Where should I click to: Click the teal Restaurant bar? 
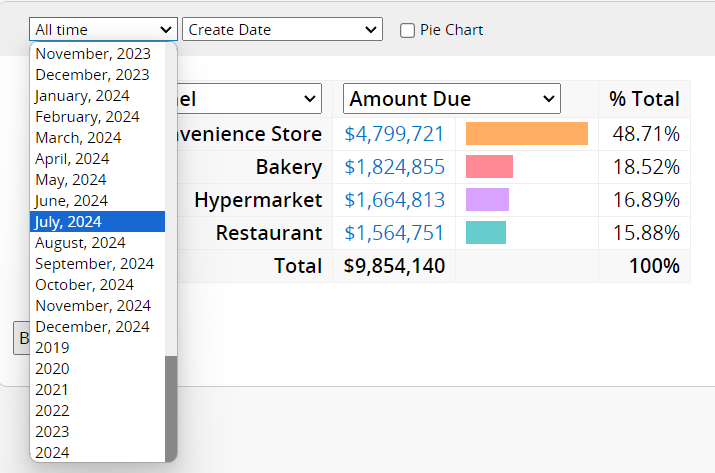(x=485, y=233)
